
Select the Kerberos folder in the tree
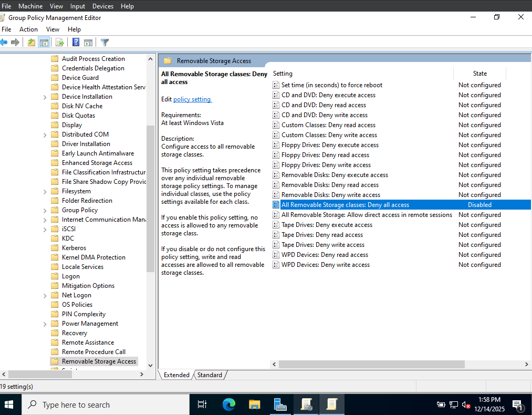(74, 248)
